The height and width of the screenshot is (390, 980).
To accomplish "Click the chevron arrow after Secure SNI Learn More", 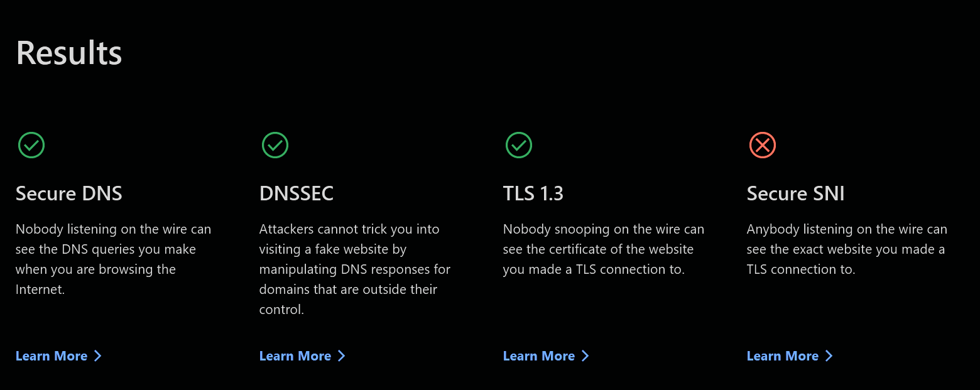I will (x=829, y=356).
